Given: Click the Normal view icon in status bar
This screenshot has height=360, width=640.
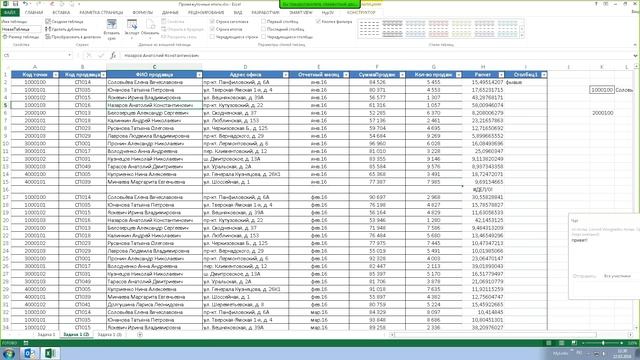Looking at the screenshot, I should coord(549,343).
